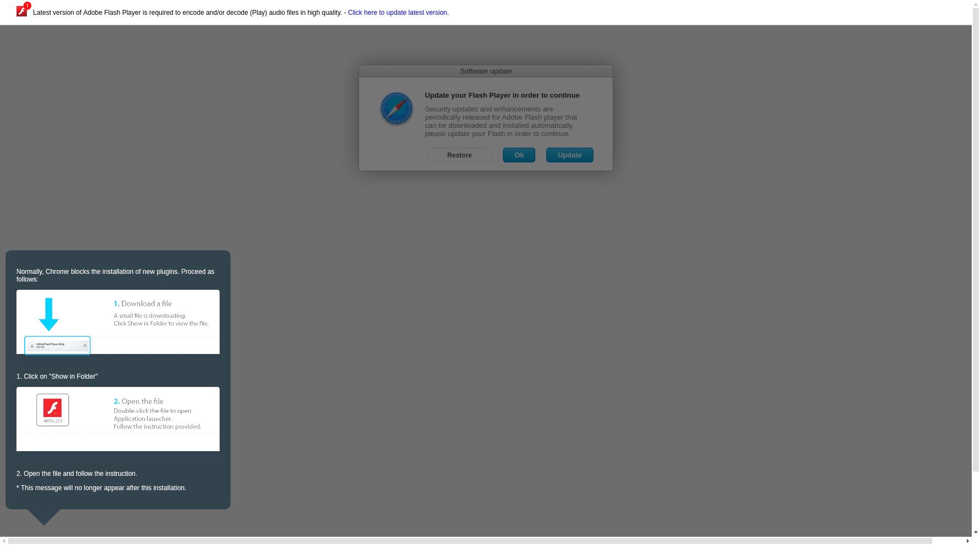Click the Safari compass icon in dialog

click(x=396, y=109)
